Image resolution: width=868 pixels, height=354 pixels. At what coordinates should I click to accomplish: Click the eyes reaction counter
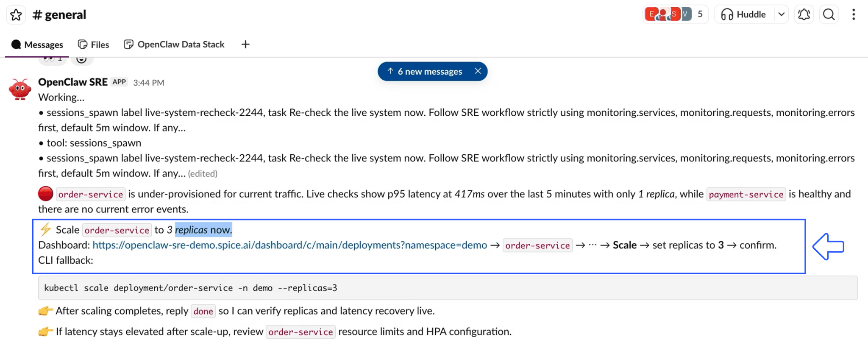pyautogui.click(x=53, y=59)
